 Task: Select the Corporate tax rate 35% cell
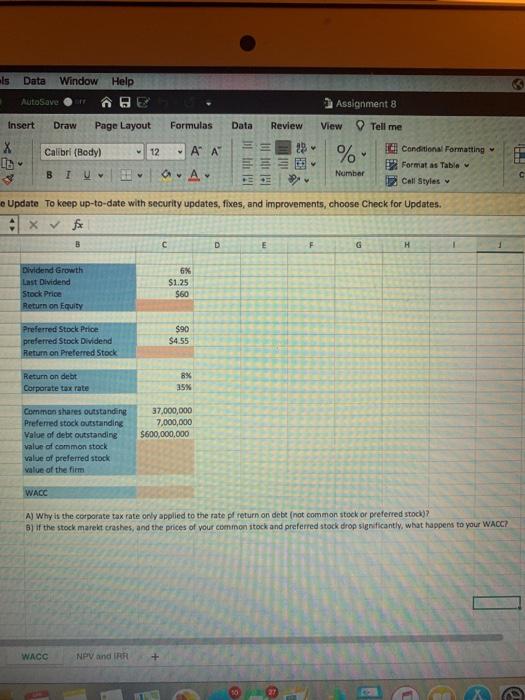[x=165, y=388]
